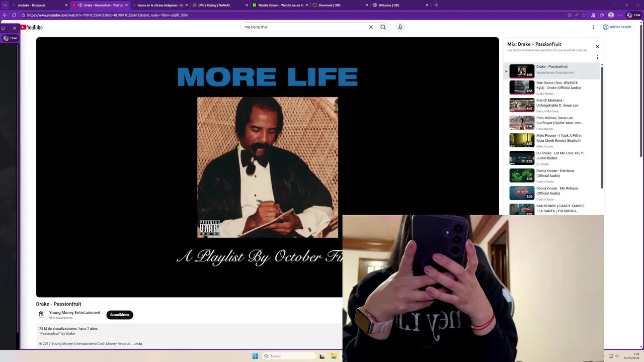Open the taskbar clock and date
This screenshot has height=362, width=644.
pos(631,356)
